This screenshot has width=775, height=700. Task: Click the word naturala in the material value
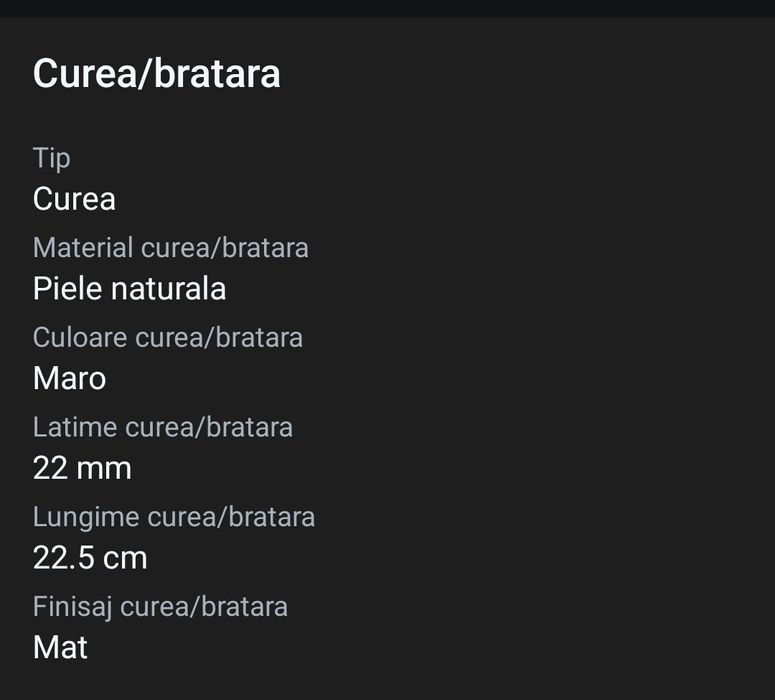pos(169,289)
